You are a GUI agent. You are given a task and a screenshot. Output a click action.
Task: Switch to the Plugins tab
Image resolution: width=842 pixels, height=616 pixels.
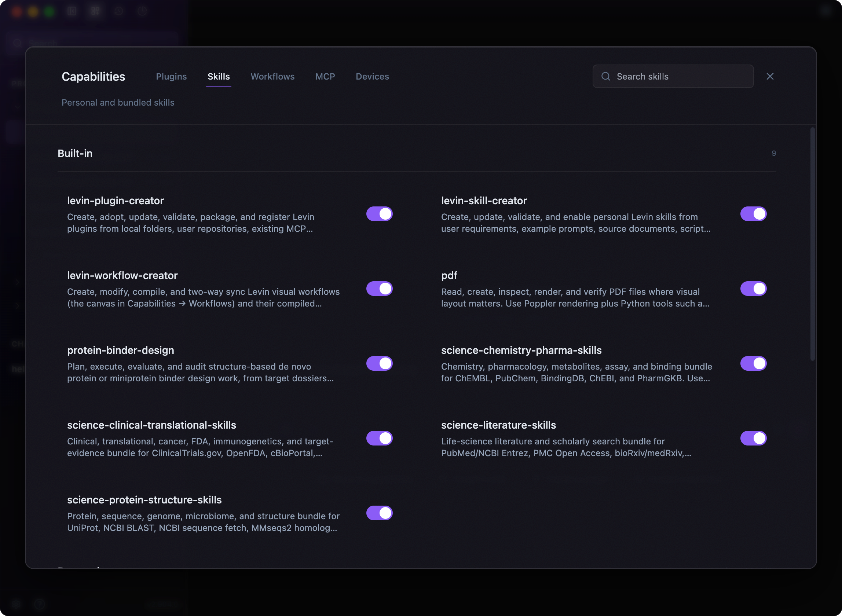(x=171, y=76)
